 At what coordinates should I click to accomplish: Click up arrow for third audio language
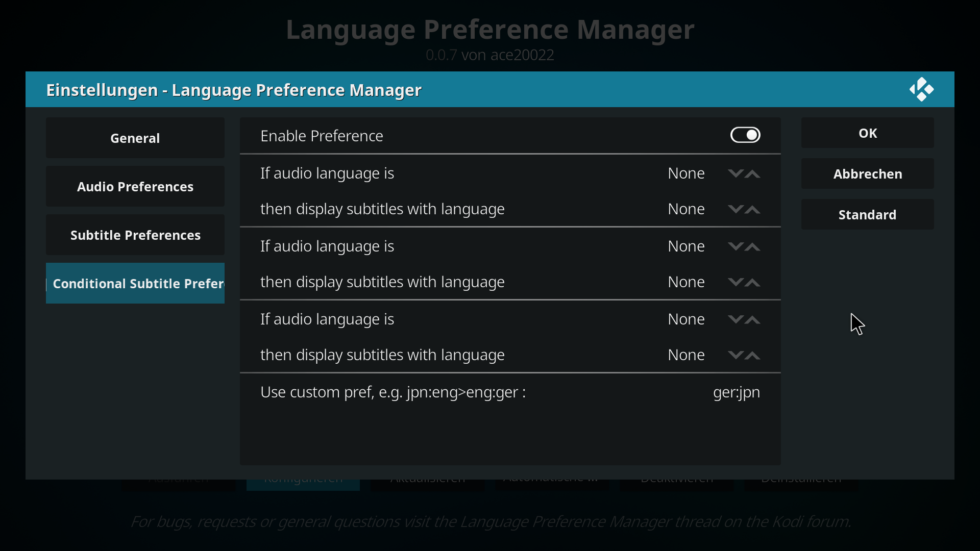pos(753,319)
